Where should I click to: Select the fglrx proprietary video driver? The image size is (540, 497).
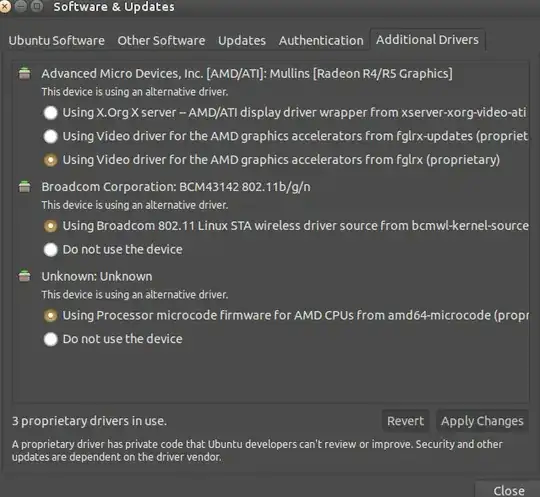click(50, 160)
